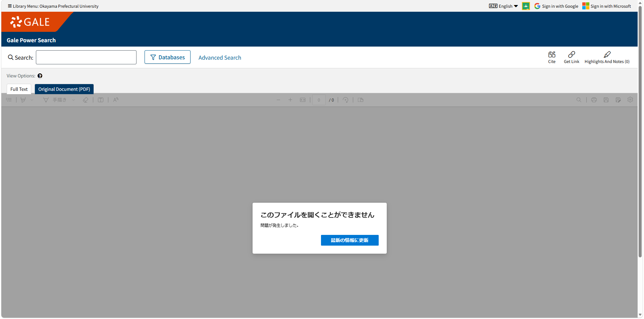
Task: Expand highlighter options chevron
Action: [32, 100]
